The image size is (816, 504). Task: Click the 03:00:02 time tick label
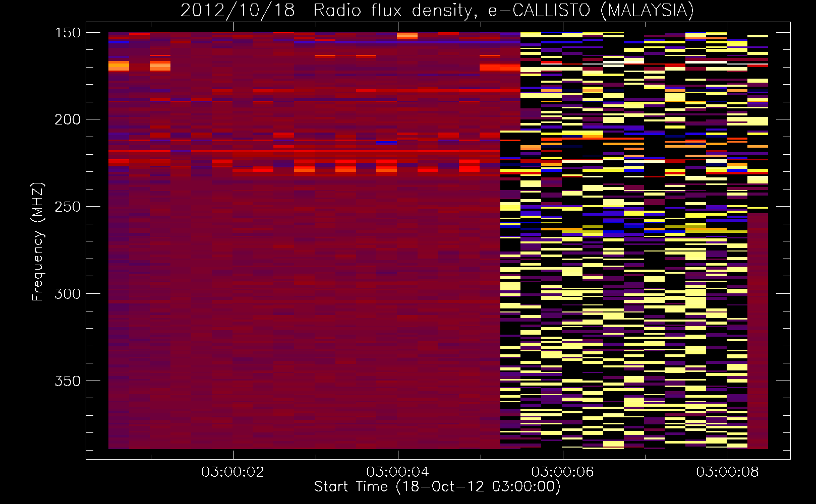(233, 472)
